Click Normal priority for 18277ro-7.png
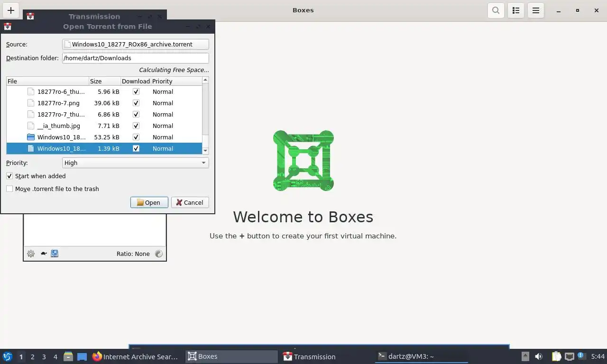Viewport: 607px width, 364px height. 163,103
